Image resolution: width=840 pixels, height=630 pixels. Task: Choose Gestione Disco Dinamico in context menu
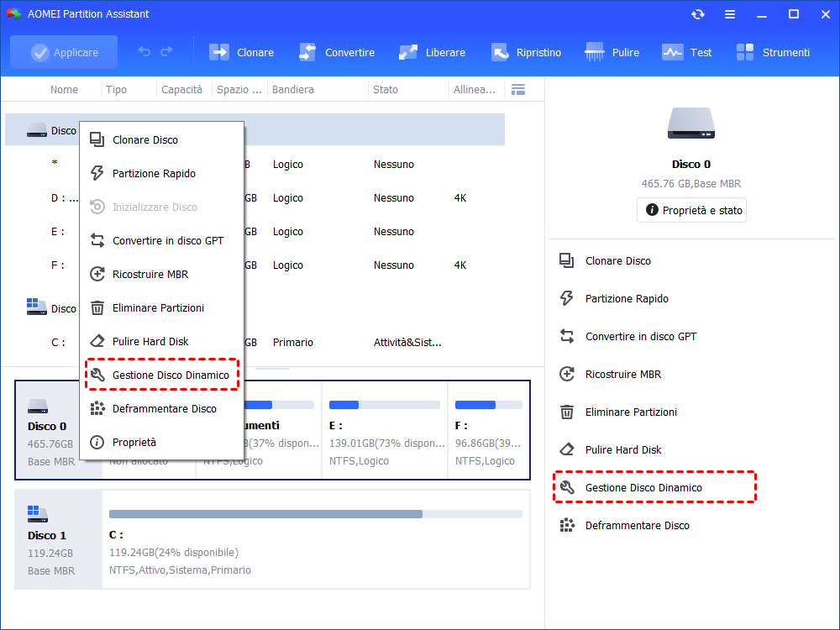(161, 375)
